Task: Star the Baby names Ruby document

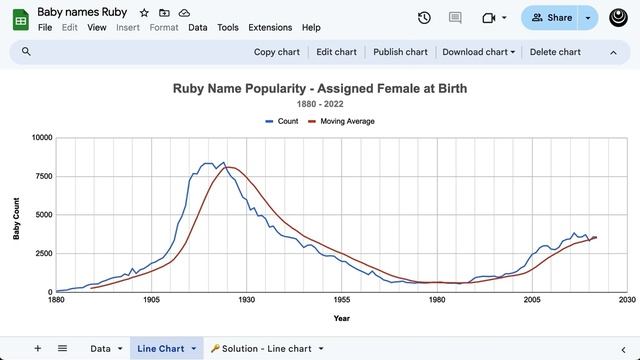Action: pos(144,13)
